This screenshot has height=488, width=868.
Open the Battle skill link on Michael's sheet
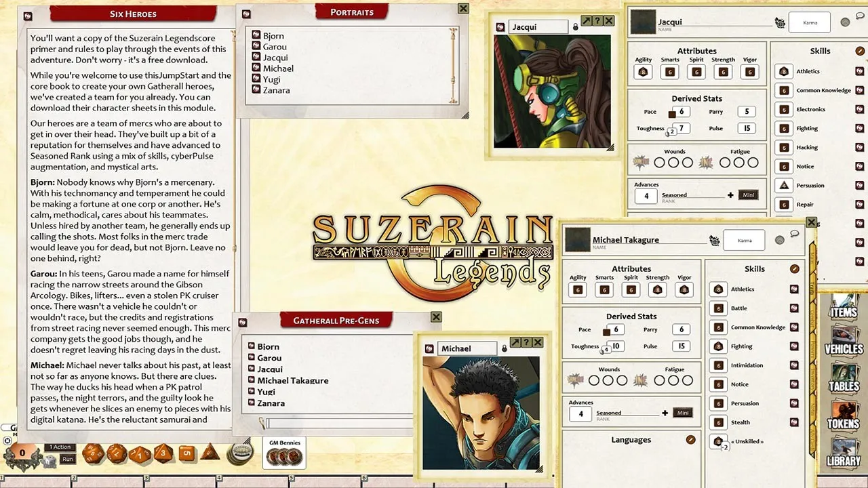(x=794, y=308)
